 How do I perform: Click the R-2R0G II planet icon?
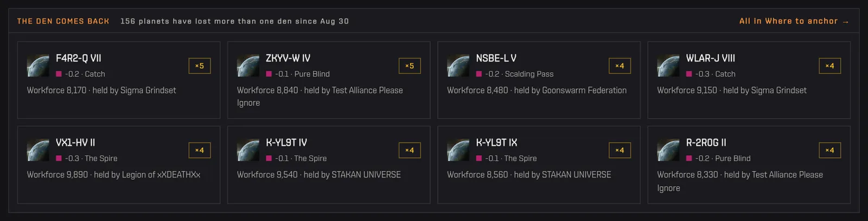(668, 150)
